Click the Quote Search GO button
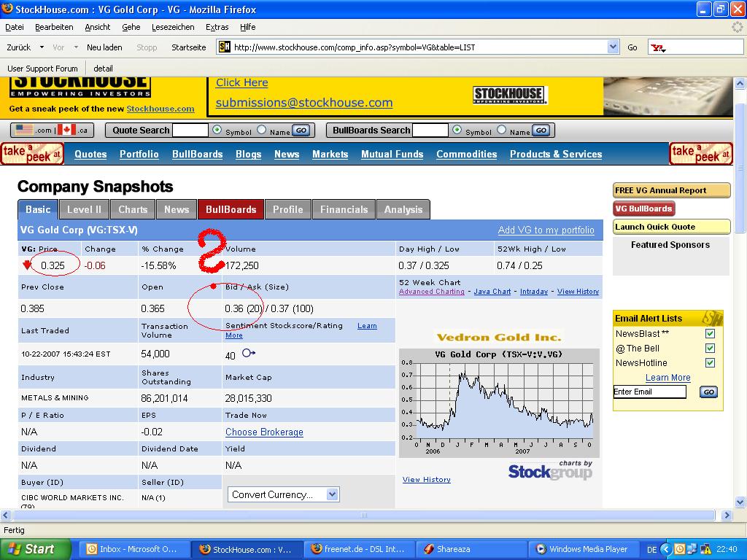This screenshot has width=747, height=560. 301,131
